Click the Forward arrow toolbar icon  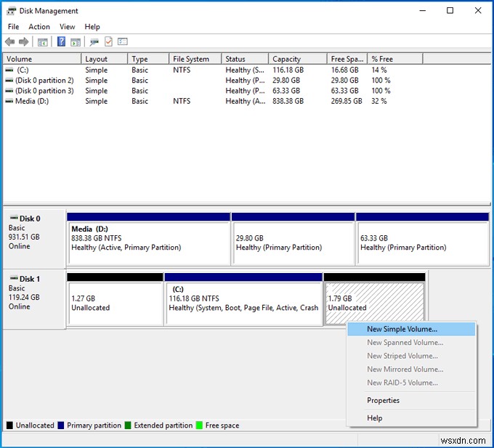tap(23, 42)
